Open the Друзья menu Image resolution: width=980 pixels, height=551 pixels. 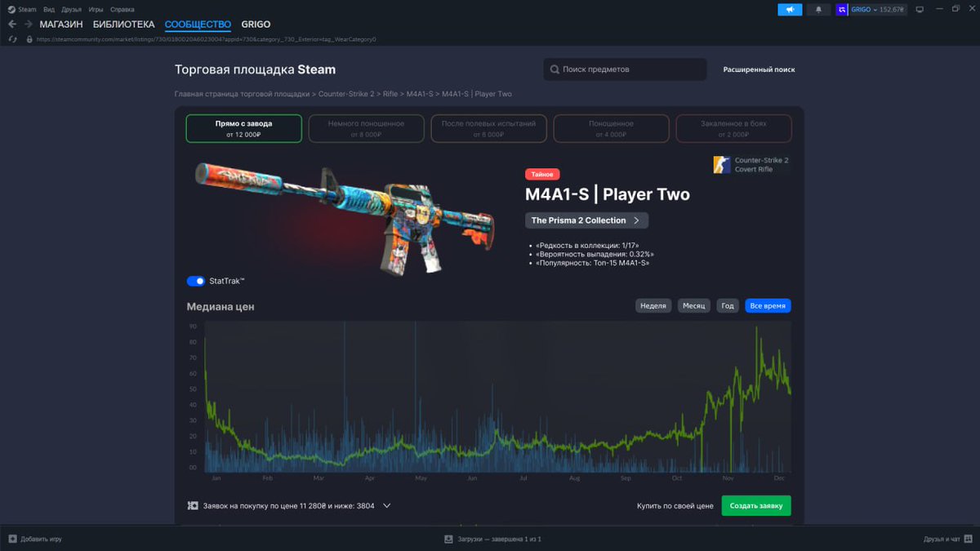pyautogui.click(x=72, y=10)
